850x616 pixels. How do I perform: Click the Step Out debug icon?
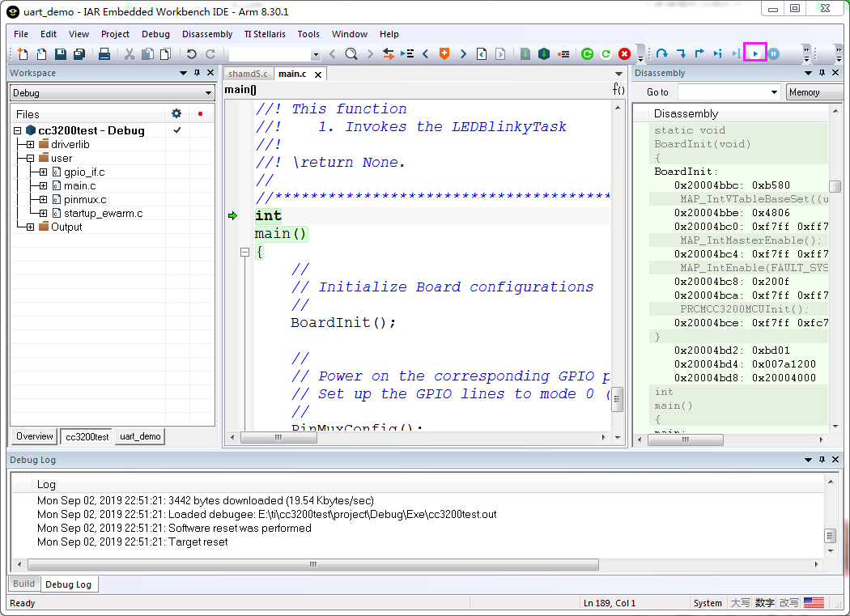pyautogui.click(x=699, y=53)
